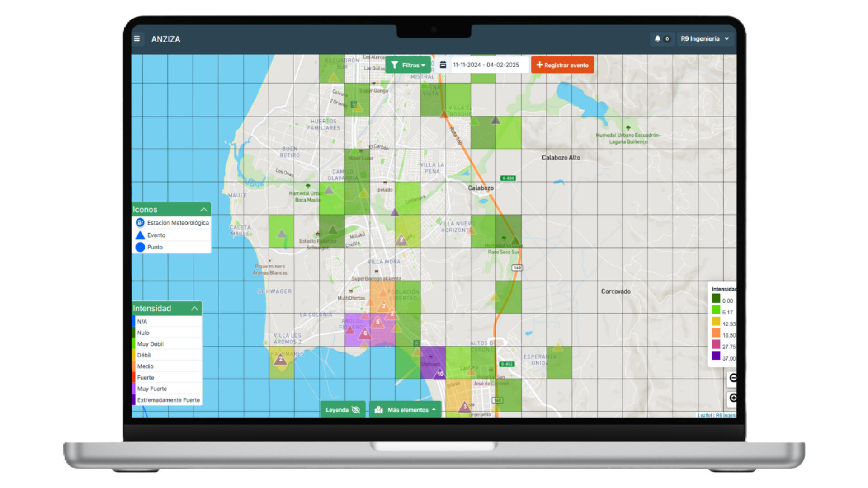Click the O-830 road shield

[x=508, y=178]
